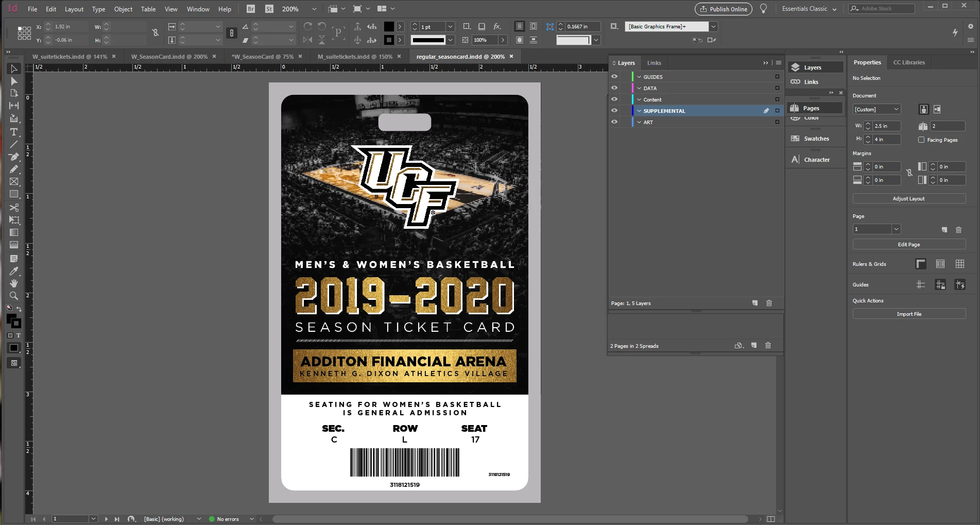This screenshot has height=525, width=980.
Task: Open the Pages panel button
Action: coord(815,108)
